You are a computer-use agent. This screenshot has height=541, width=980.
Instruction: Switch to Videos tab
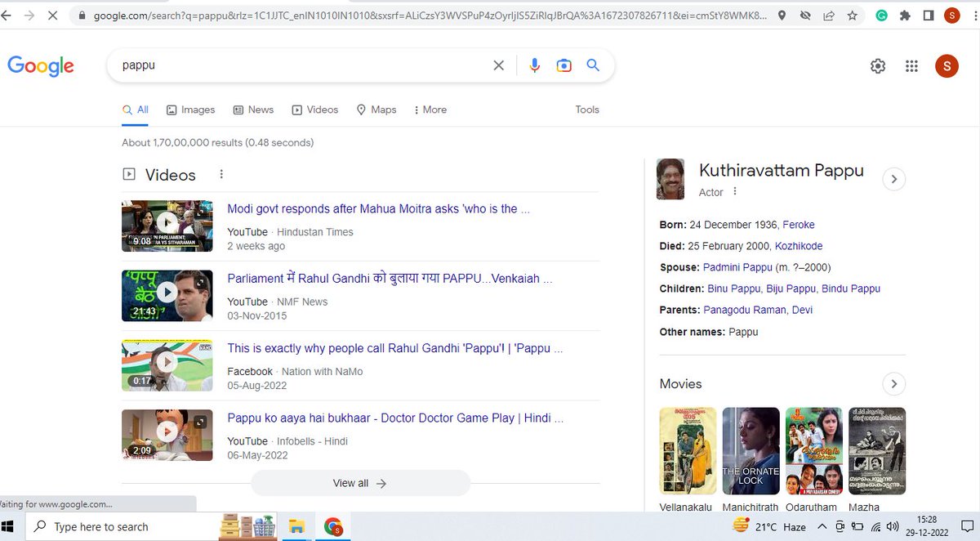tap(315, 110)
